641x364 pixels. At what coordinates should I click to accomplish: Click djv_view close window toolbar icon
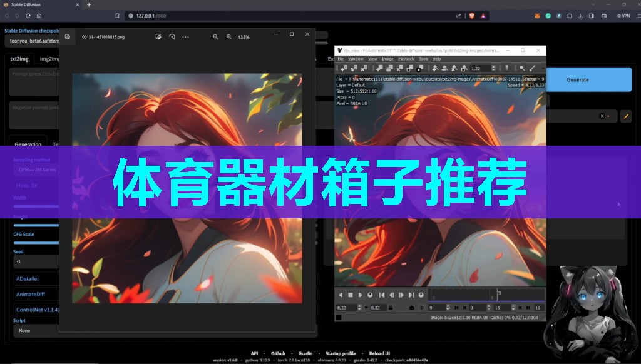[364, 68]
